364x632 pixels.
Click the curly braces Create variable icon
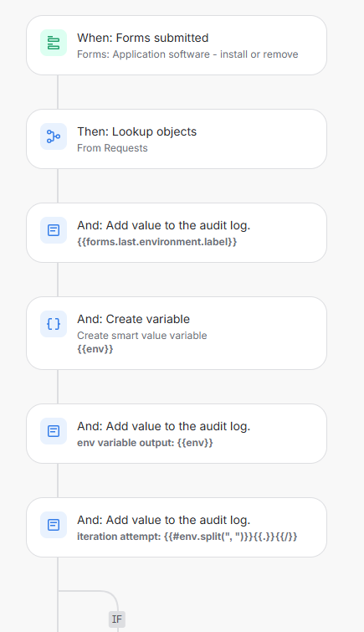pos(54,324)
